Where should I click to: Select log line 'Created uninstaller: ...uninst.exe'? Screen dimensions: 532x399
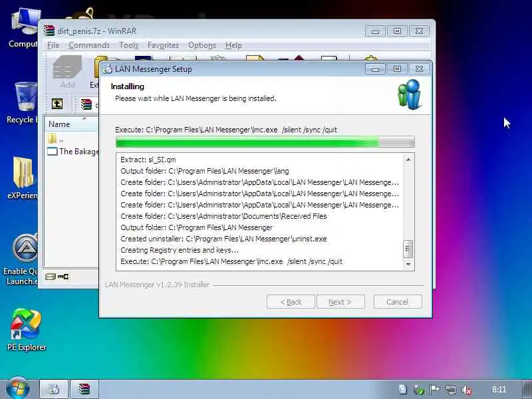[x=223, y=239]
